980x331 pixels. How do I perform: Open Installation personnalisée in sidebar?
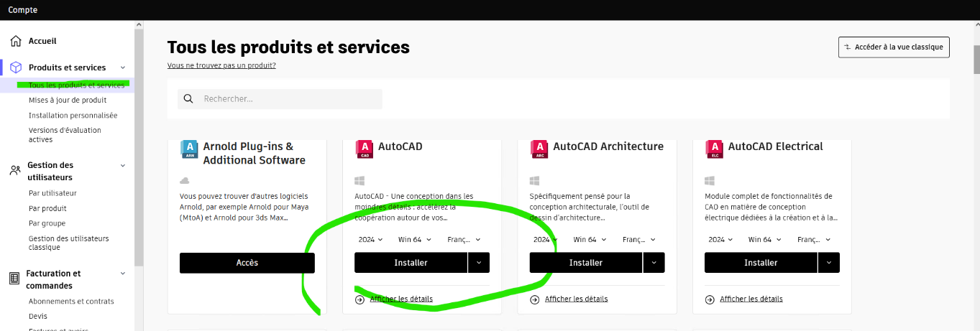73,116
